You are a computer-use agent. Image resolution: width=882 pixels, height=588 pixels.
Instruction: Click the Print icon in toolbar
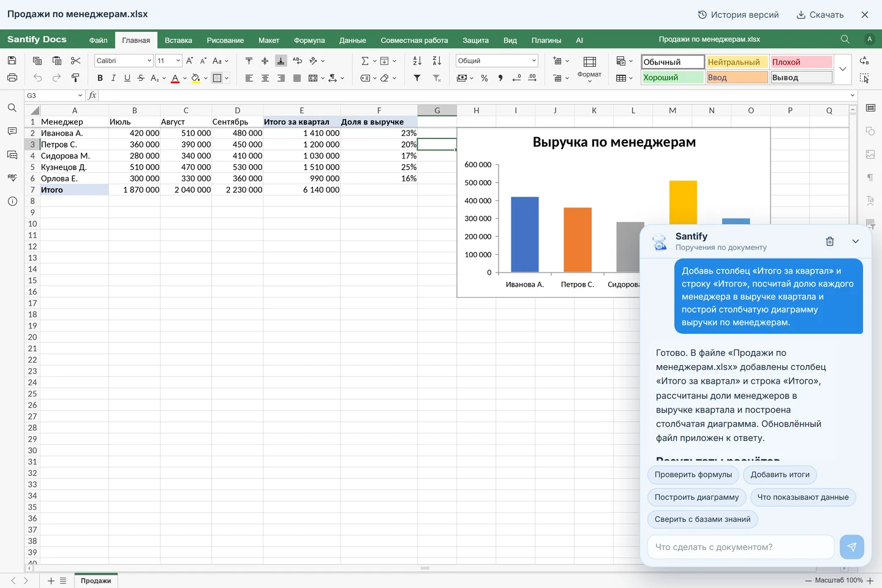(12, 78)
